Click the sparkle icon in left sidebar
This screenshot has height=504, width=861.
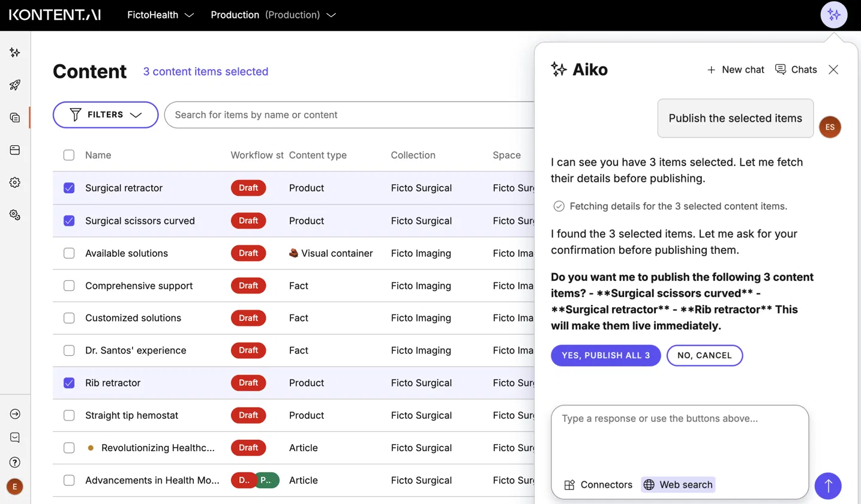[x=15, y=53]
